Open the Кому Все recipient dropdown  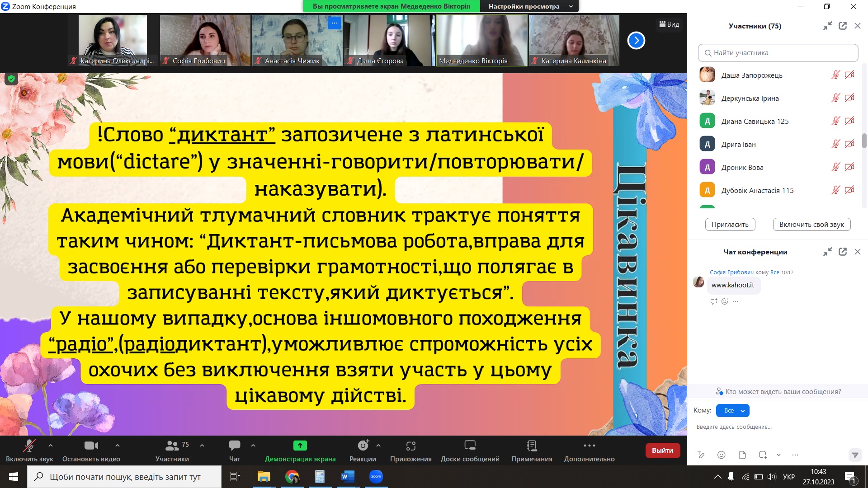tap(732, 410)
